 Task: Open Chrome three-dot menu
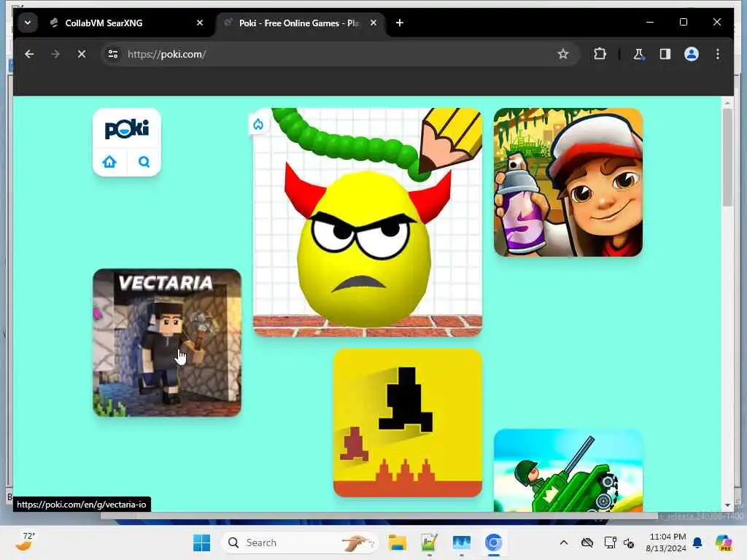pyautogui.click(x=718, y=54)
